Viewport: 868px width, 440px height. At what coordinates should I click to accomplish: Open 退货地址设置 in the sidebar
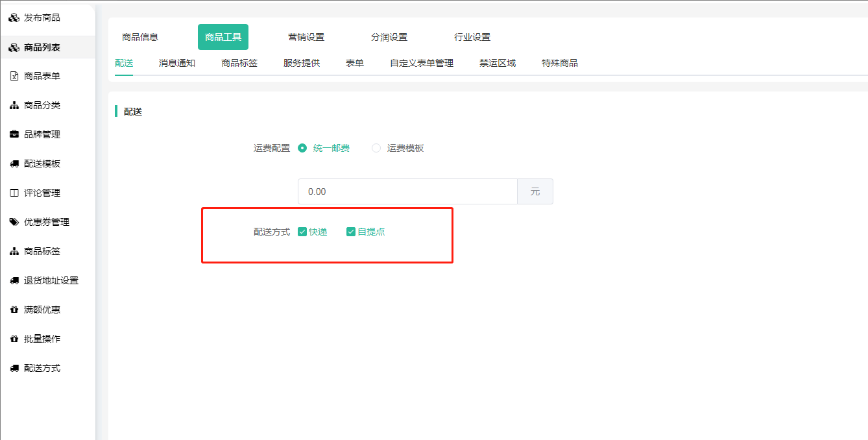click(x=51, y=280)
